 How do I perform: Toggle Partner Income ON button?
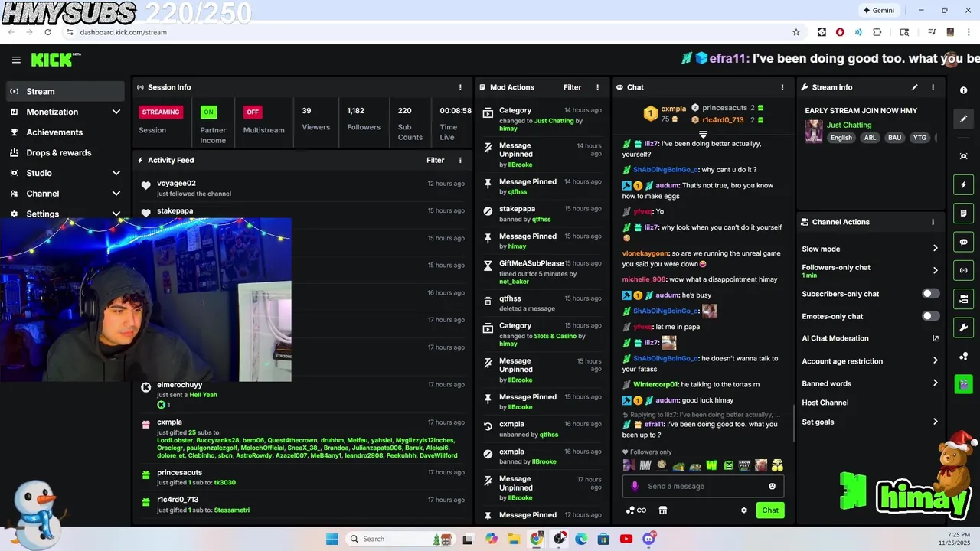(x=207, y=112)
